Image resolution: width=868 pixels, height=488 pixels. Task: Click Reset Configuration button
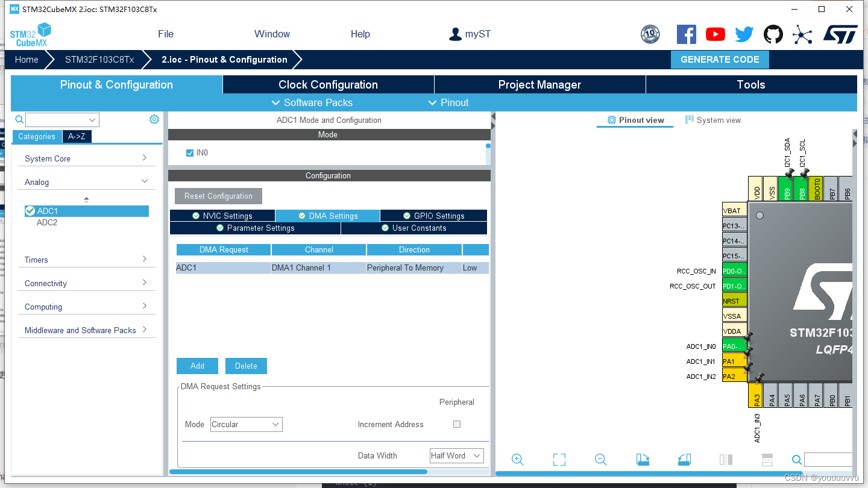coord(218,196)
